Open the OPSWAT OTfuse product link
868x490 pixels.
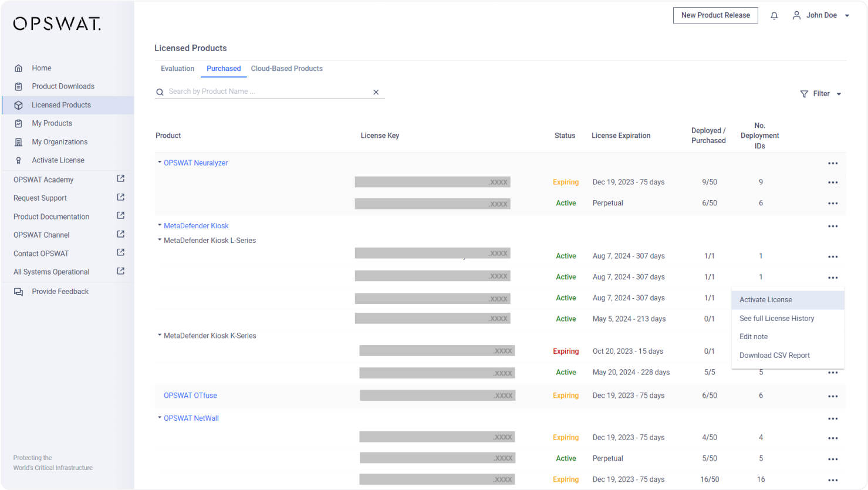click(x=190, y=396)
